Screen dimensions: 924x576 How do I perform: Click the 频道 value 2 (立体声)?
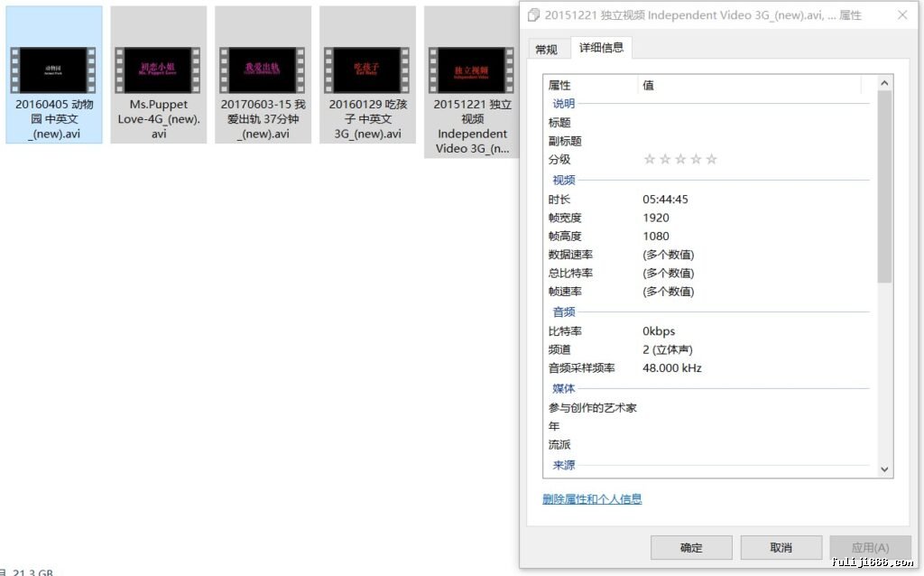(668, 349)
